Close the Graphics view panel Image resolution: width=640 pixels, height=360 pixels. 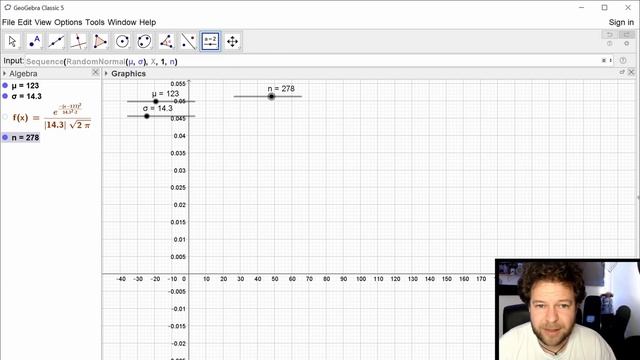[x=631, y=72]
